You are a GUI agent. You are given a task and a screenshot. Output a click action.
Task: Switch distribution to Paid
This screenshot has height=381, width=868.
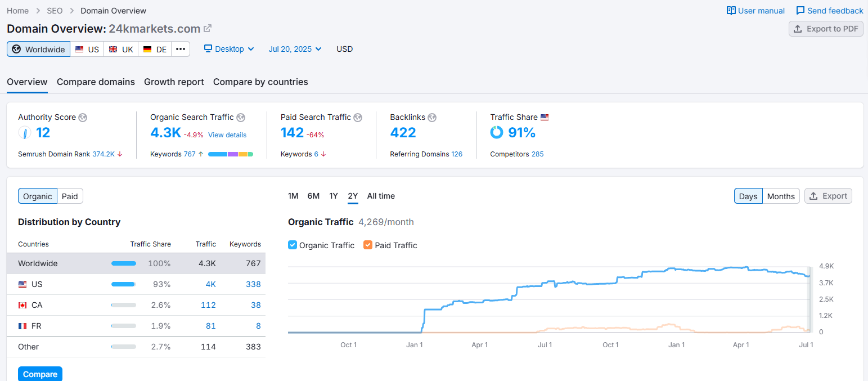coord(70,196)
